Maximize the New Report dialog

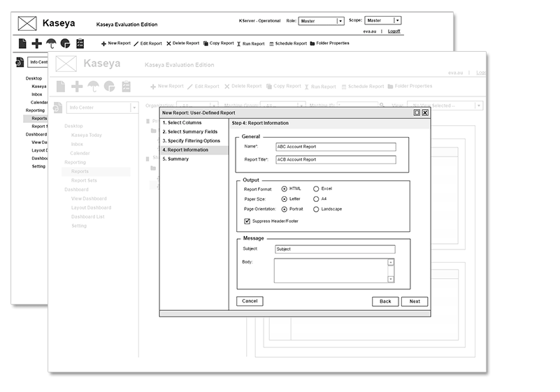point(417,112)
